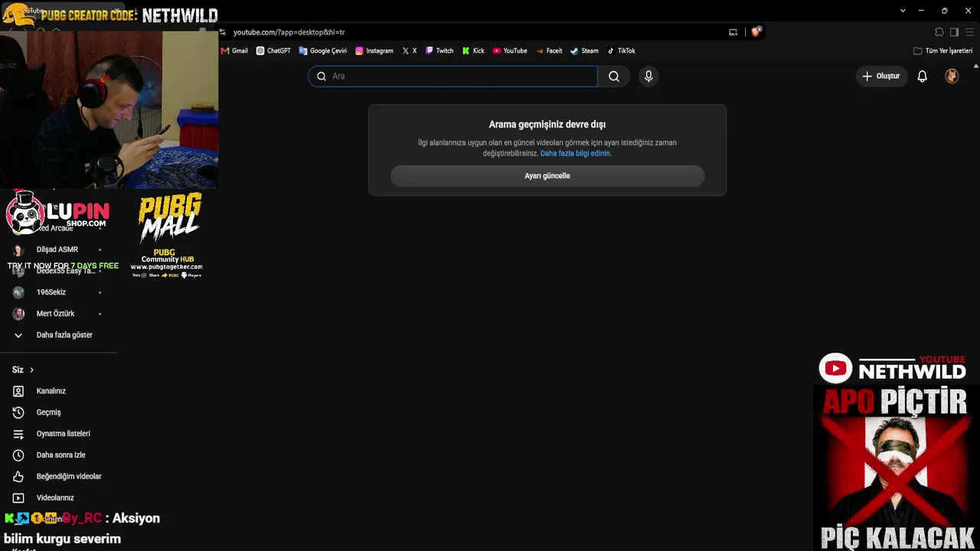Click the page scrollbar up arrow
The width and height of the screenshot is (980, 551).
click(x=976, y=67)
